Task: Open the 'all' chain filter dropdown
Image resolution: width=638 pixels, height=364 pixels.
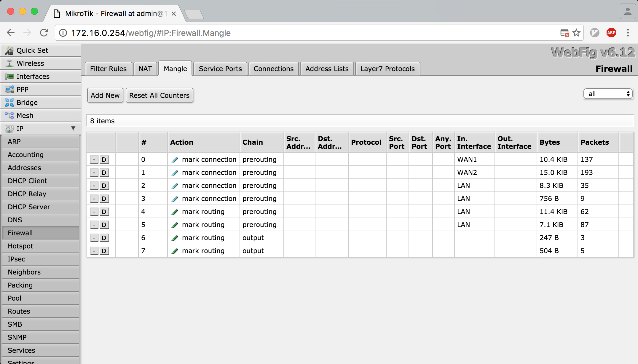Action: click(x=608, y=94)
